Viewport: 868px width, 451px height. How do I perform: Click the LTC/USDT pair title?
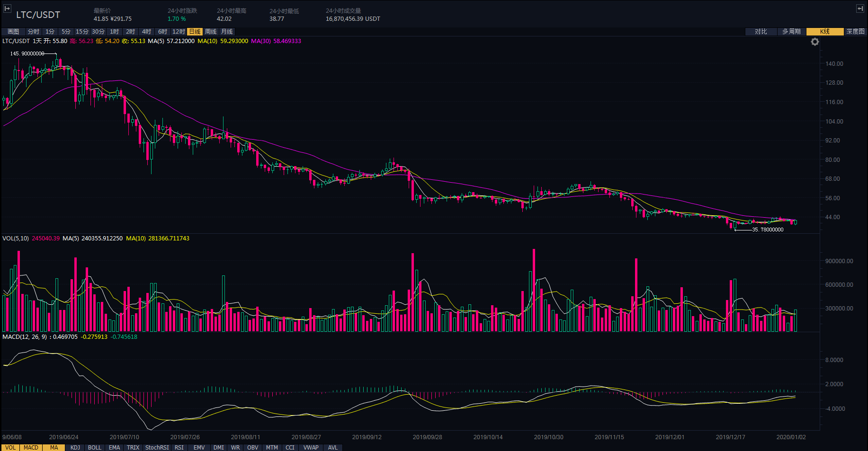[38, 15]
